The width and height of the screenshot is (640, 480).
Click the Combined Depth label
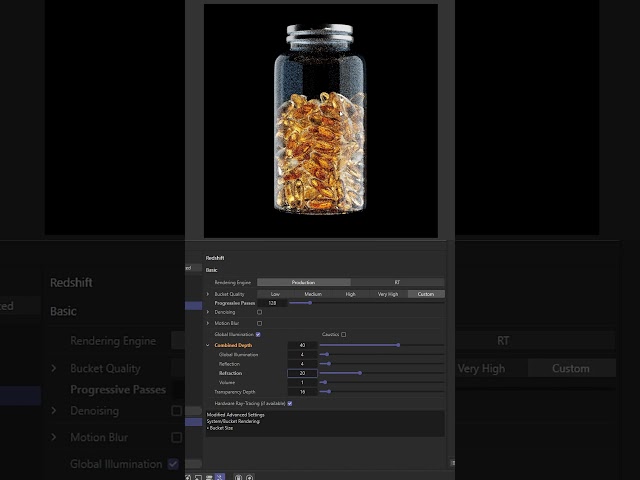[233, 345]
